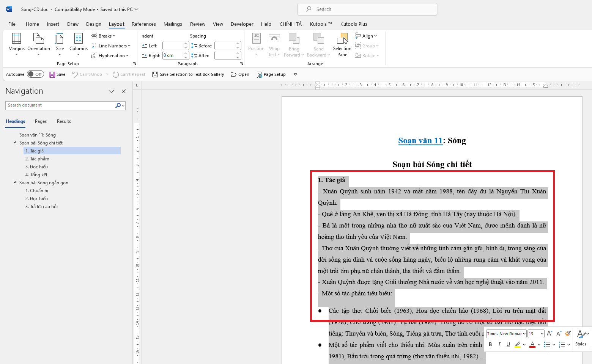Click Save Selection to Text Box Gallery
The width and height of the screenshot is (592, 364).
[188, 74]
